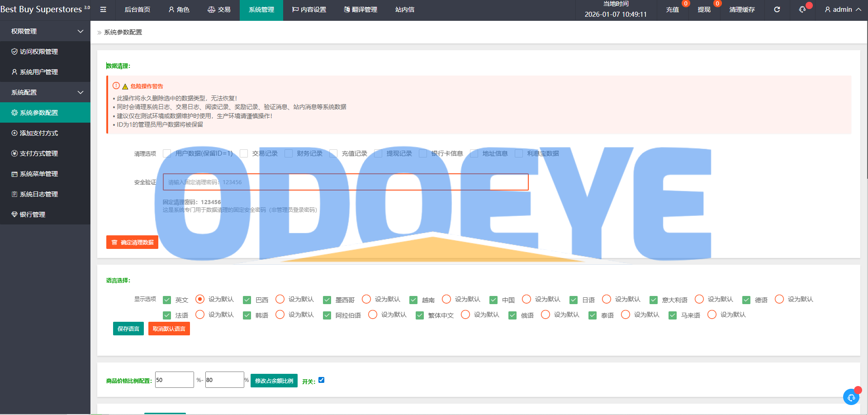Open 系统日志管理 in sidebar

[39, 194]
